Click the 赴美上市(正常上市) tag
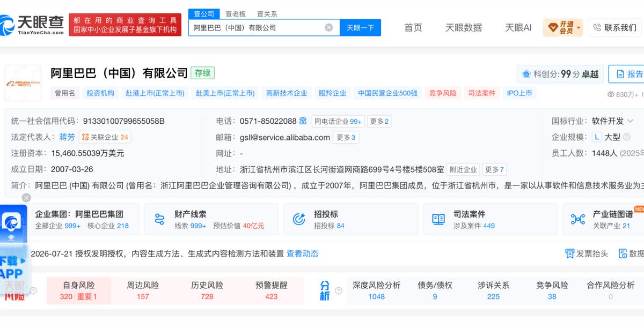 (x=225, y=93)
